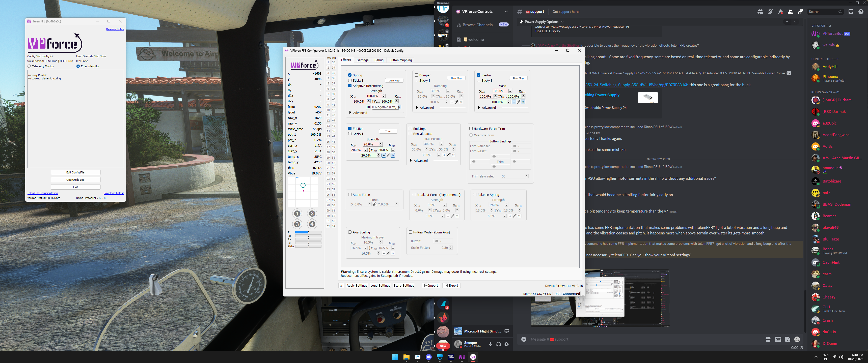Open VPforce Controls server dropdown

pyautogui.click(x=506, y=11)
